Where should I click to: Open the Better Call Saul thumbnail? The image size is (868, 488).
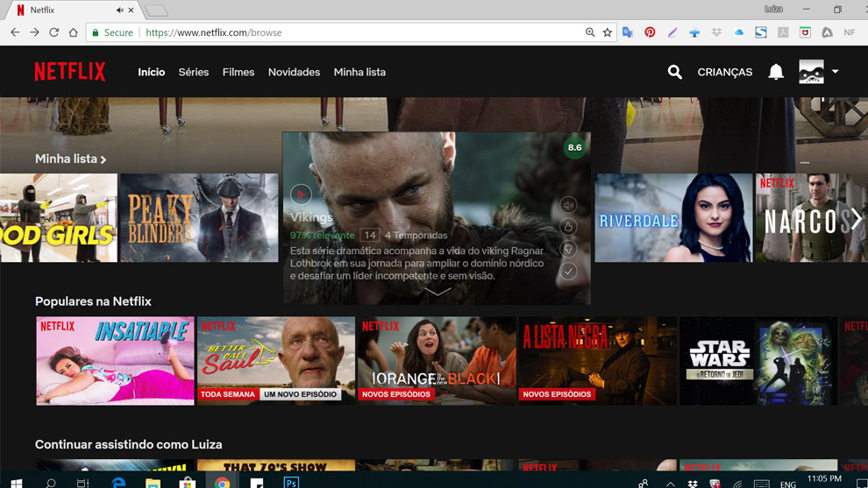pos(276,361)
